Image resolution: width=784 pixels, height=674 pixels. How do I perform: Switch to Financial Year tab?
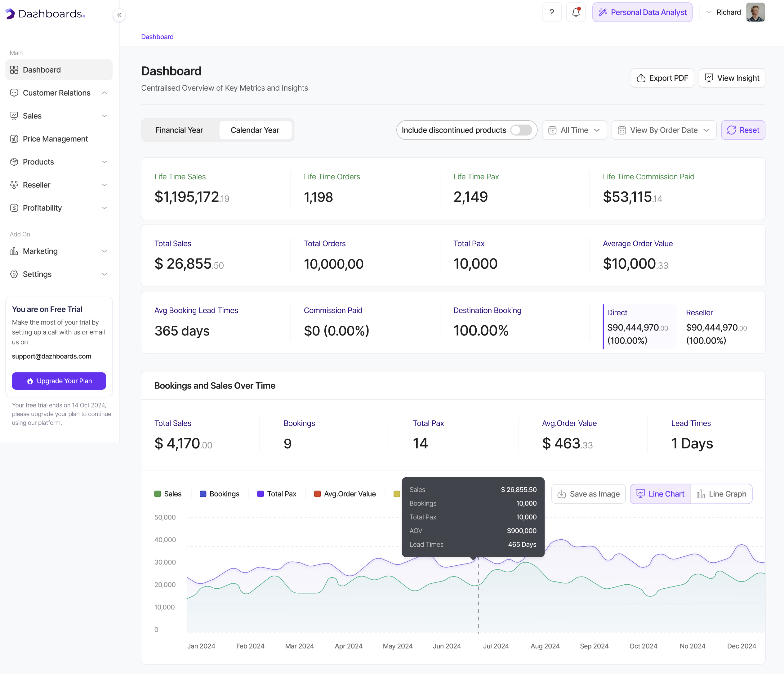(179, 130)
